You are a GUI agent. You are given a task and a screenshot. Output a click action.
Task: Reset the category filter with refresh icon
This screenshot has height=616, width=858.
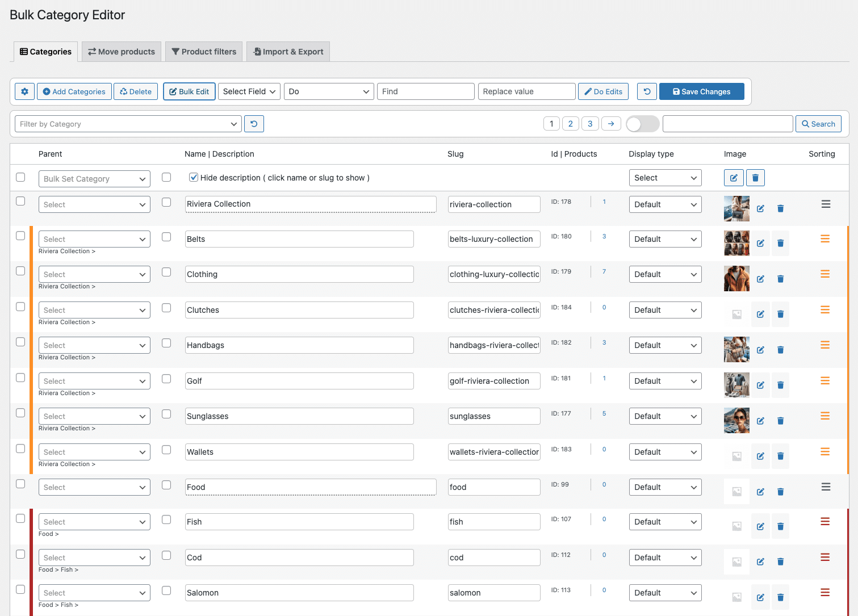click(254, 124)
